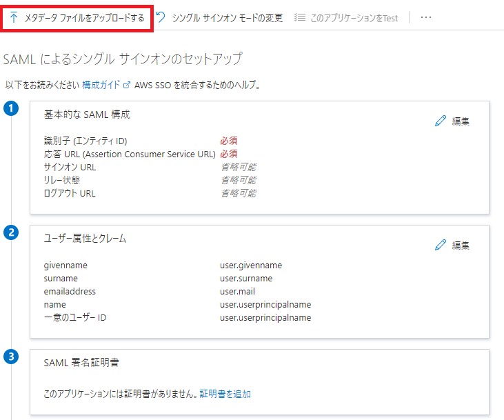The width and height of the screenshot is (504, 420).
Task: Click the text このアプリケーションには証明書がありません
Action: (x=121, y=394)
